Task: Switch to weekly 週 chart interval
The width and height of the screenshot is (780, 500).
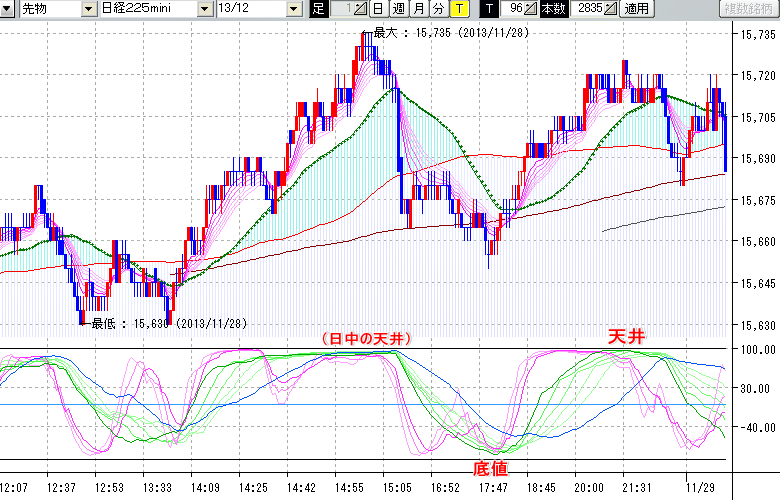Action: coord(397,9)
